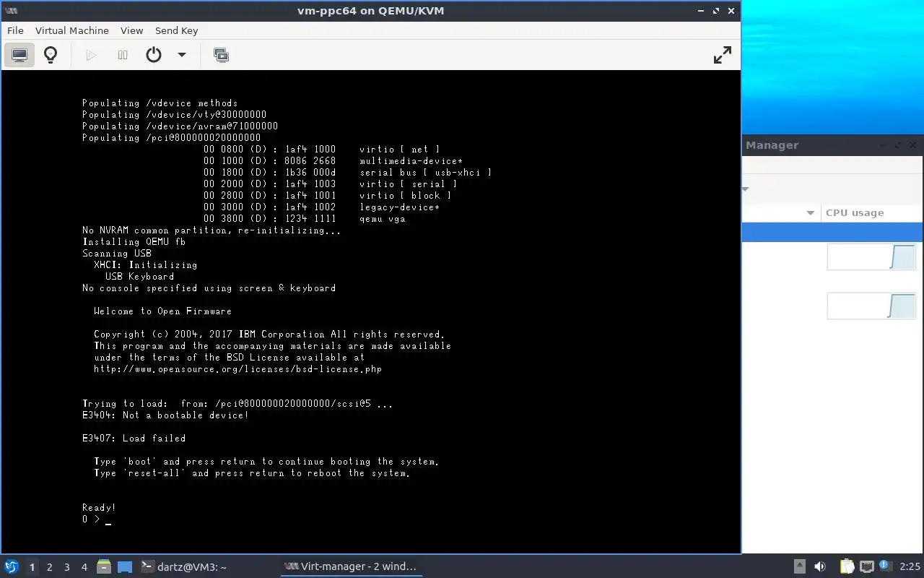Show the graphical console view

tap(19, 55)
